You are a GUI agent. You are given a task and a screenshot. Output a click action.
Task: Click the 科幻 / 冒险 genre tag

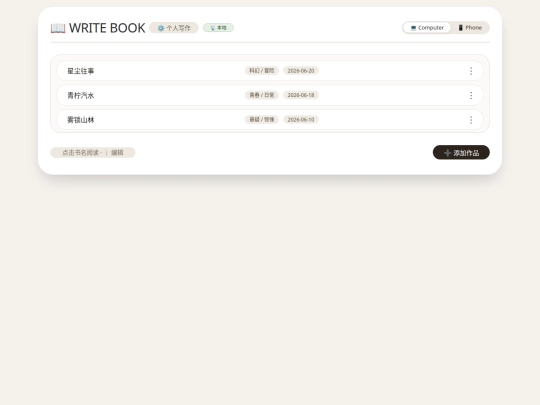click(x=262, y=71)
